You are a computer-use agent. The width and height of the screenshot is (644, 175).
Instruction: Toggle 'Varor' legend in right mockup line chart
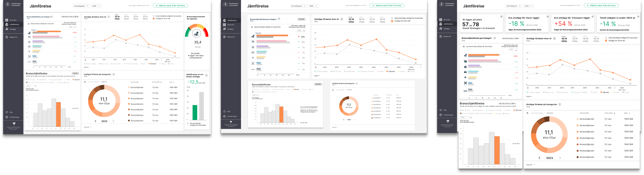tap(594, 92)
